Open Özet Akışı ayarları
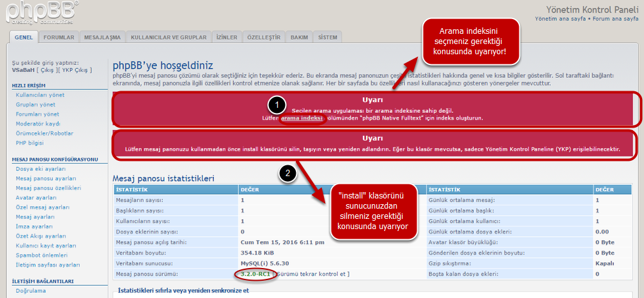The image size is (644, 298). click(41, 236)
